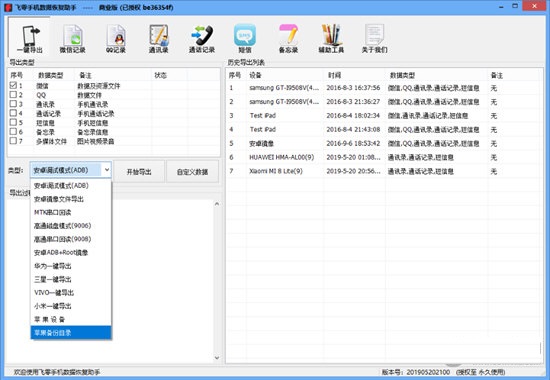Screen dimensions: 550x380
Task: Select VIVO一键导出 option
Action: [x=71, y=293]
